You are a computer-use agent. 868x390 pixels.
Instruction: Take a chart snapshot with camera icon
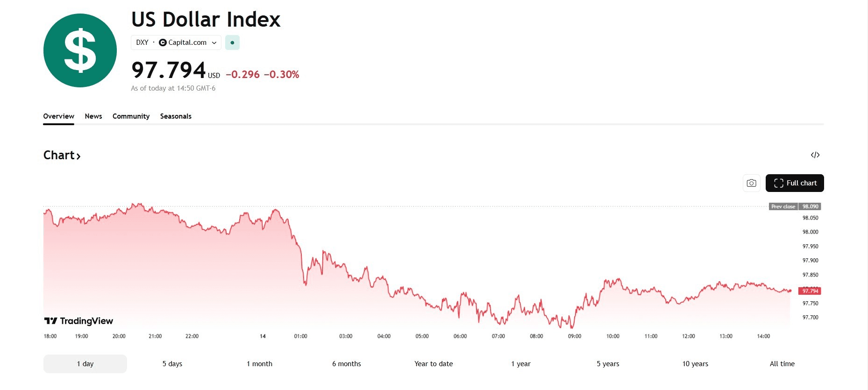[751, 183]
